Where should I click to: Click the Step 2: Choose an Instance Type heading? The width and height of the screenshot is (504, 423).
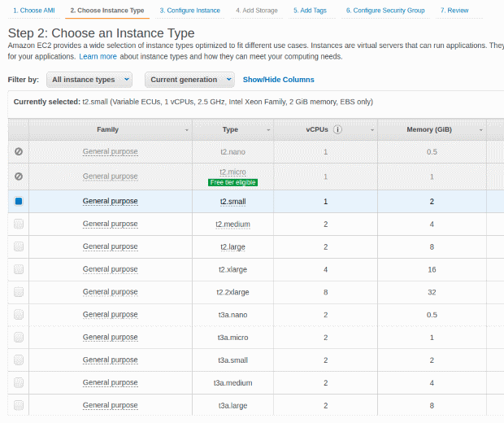[x=102, y=33]
